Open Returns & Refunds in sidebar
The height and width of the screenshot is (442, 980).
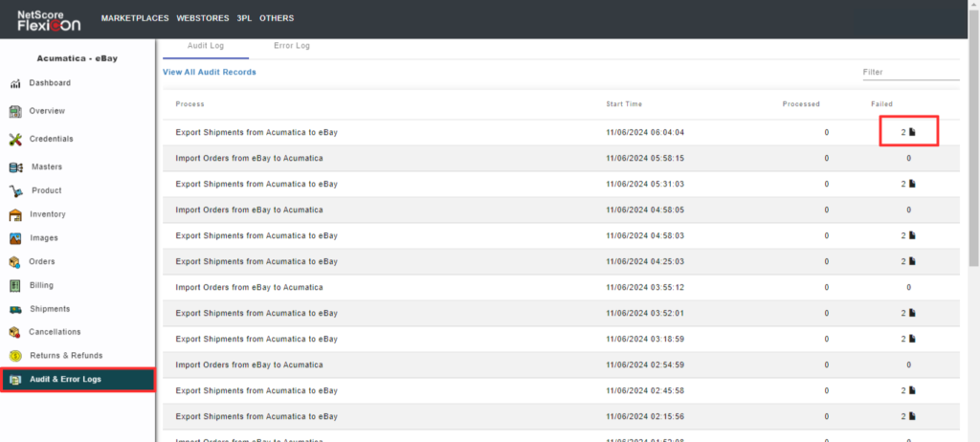click(x=64, y=356)
